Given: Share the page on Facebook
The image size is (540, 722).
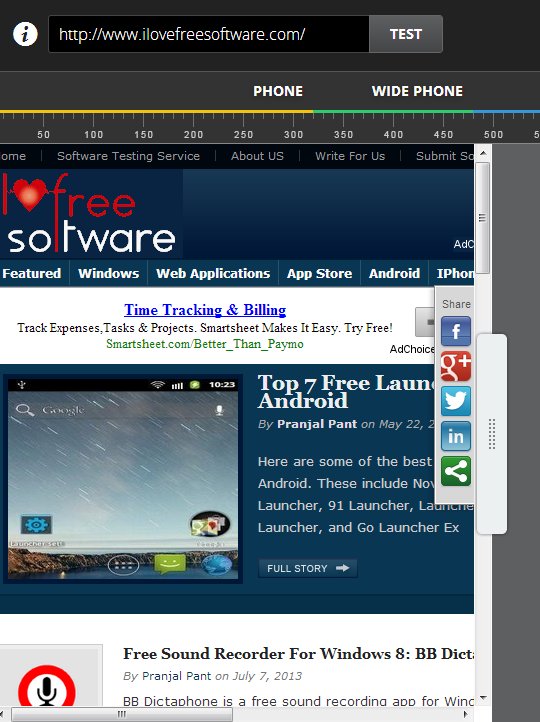Looking at the screenshot, I should point(456,331).
